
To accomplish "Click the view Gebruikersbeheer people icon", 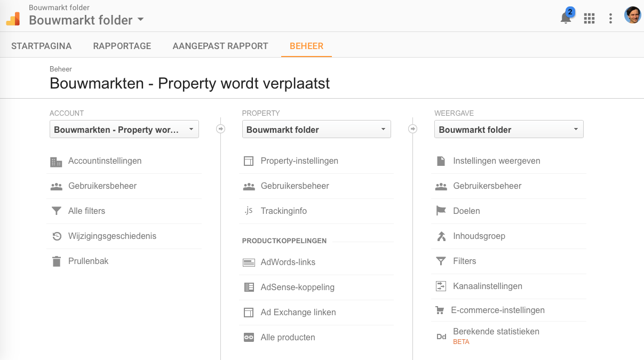I will point(441,186).
